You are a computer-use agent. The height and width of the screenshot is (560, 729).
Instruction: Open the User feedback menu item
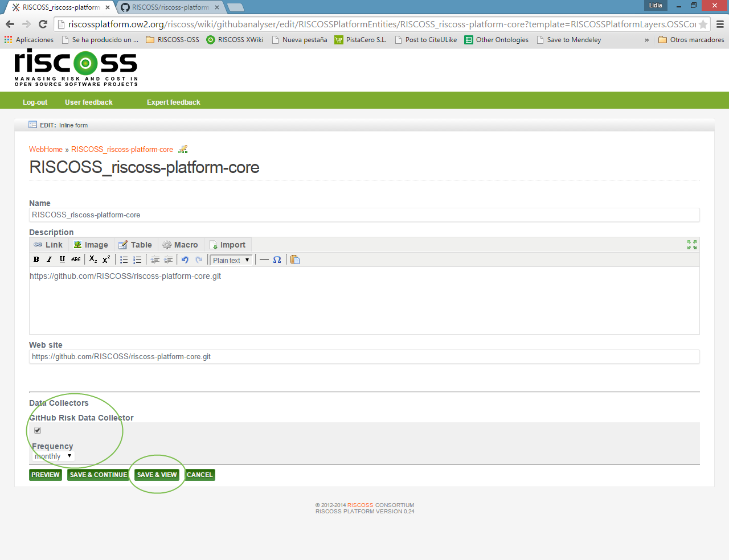(89, 102)
